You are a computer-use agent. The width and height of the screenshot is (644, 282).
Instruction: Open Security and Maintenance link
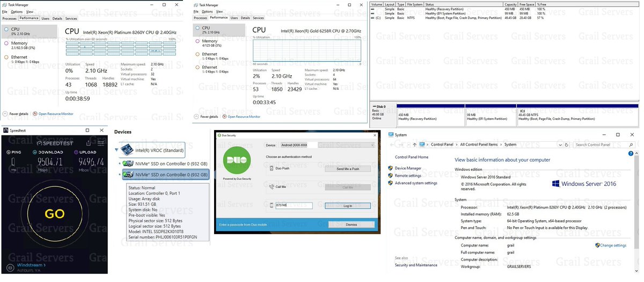click(416, 265)
